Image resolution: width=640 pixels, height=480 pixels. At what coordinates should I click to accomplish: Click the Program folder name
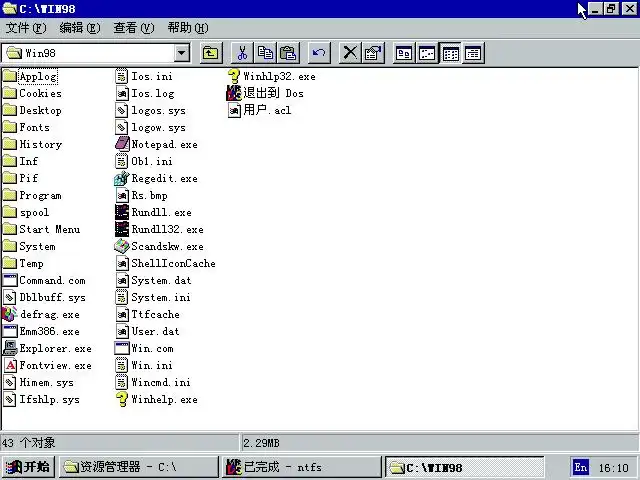tap(40, 196)
